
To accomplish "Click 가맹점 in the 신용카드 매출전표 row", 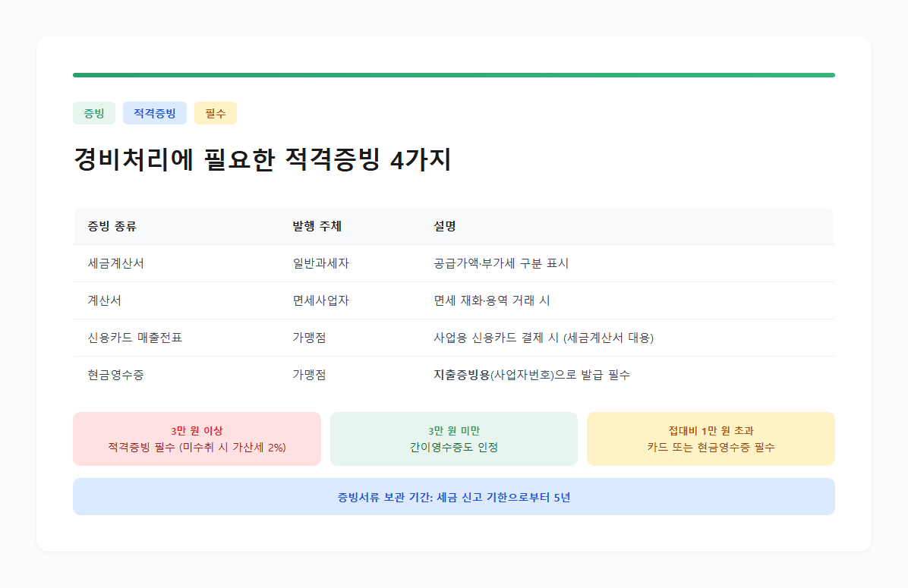I will 309,338.
